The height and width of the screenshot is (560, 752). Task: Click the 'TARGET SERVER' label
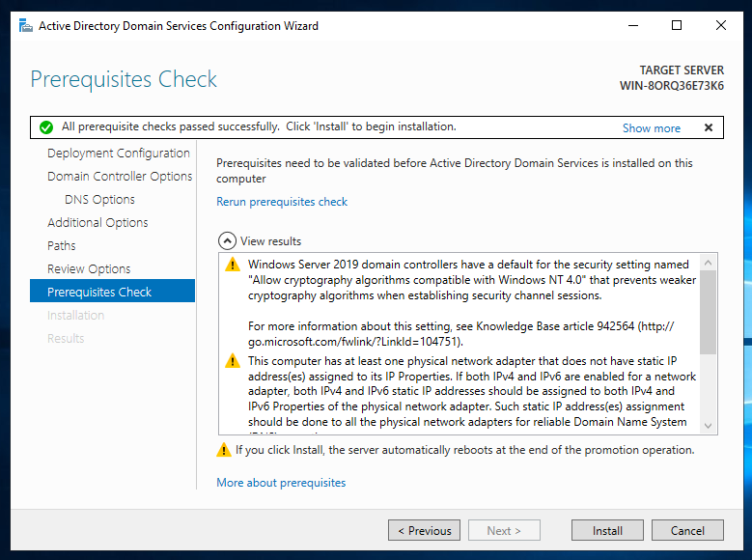pyautogui.click(x=682, y=70)
